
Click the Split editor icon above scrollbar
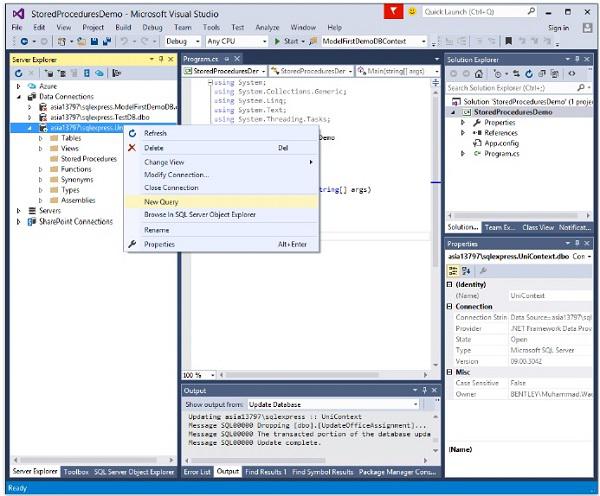[435, 82]
